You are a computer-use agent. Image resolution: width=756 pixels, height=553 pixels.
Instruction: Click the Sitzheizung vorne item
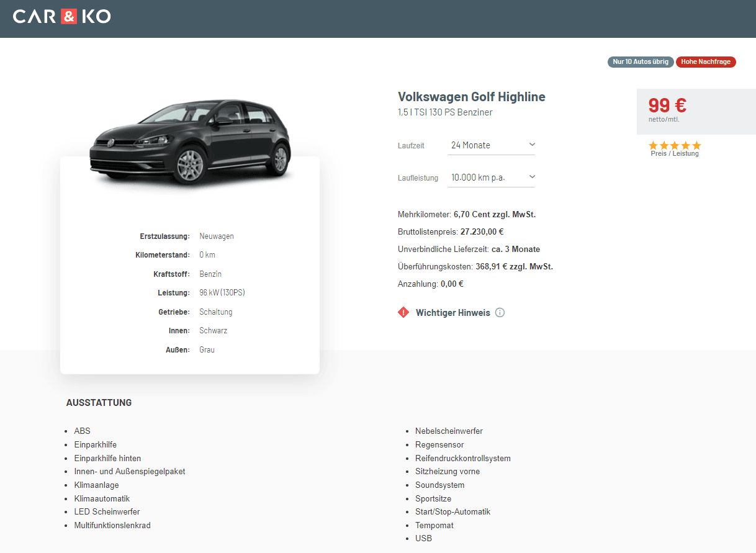[x=448, y=472]
